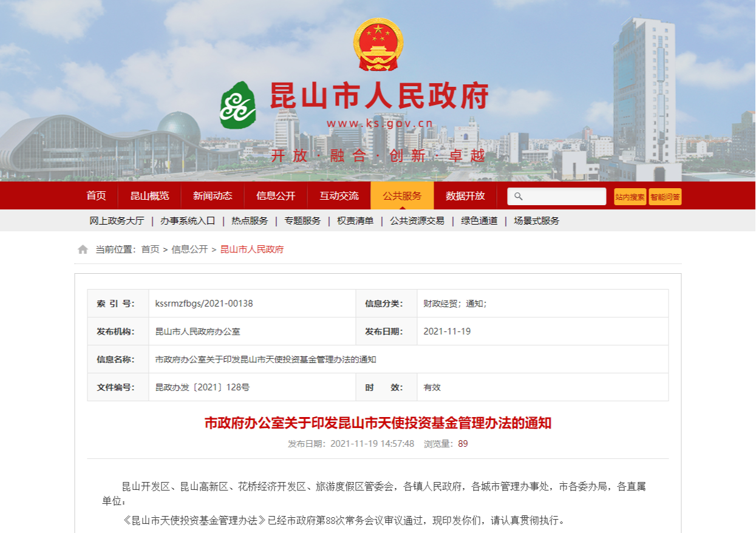Open the 昆山概览 navigation menu
Image resolution: width=756 pixels, height=533 pixels.
(x=149, y=195)
